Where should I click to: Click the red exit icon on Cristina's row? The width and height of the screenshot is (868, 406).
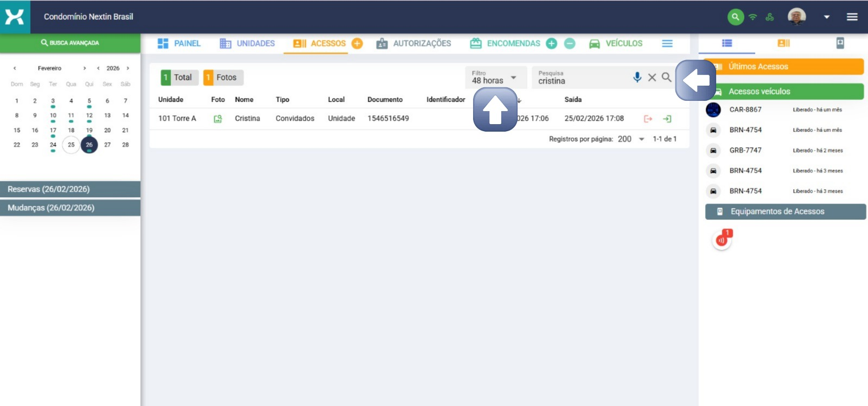[648, 119]
